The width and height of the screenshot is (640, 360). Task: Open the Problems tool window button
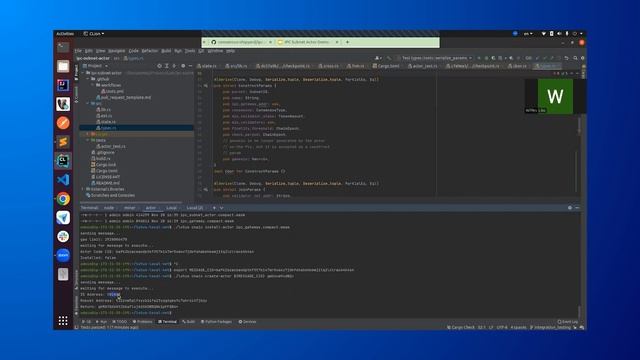click(x=142, y=322)
